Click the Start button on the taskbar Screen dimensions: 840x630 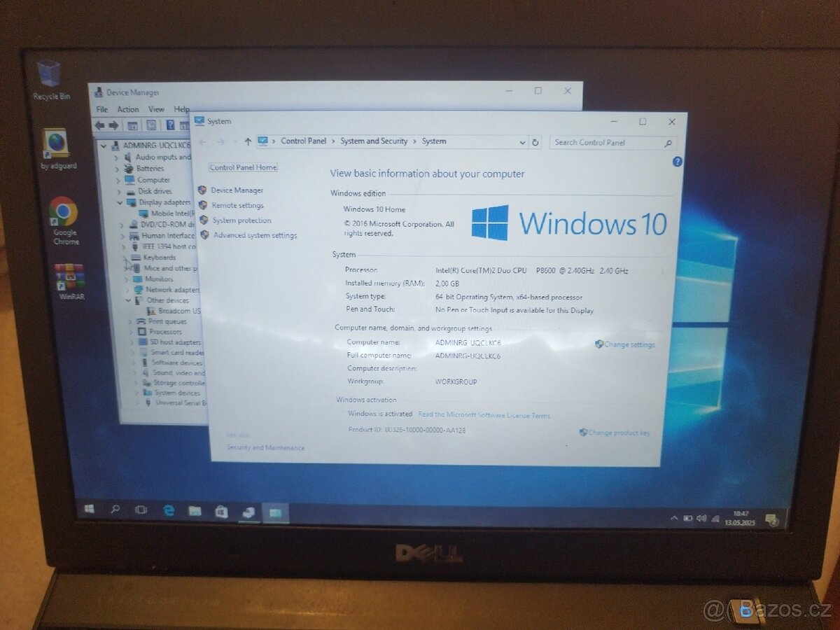point(88,510)
